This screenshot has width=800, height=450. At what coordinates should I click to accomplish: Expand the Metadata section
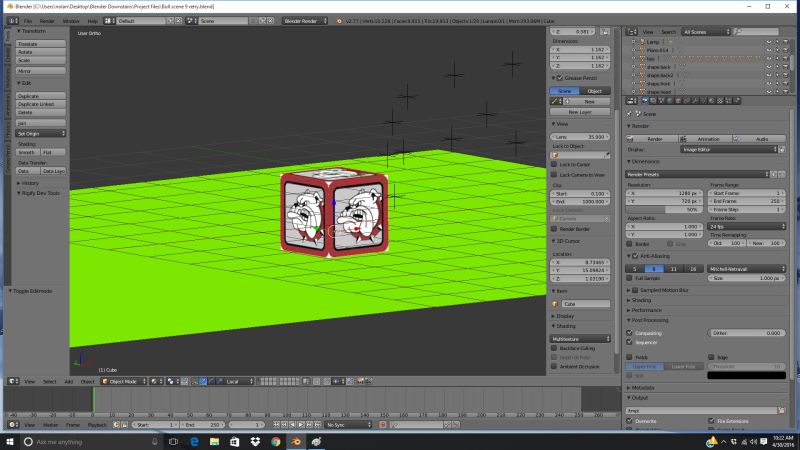coord(641,388)
